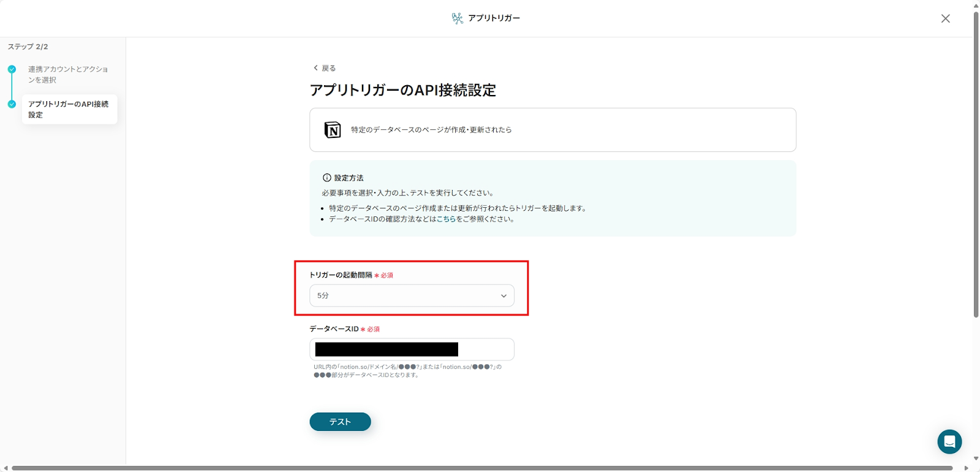This screenshot has width=980, height=472.
Task: Click the ステップ 2/2 label
Action: pyautogui.click(x=28, y=47)
